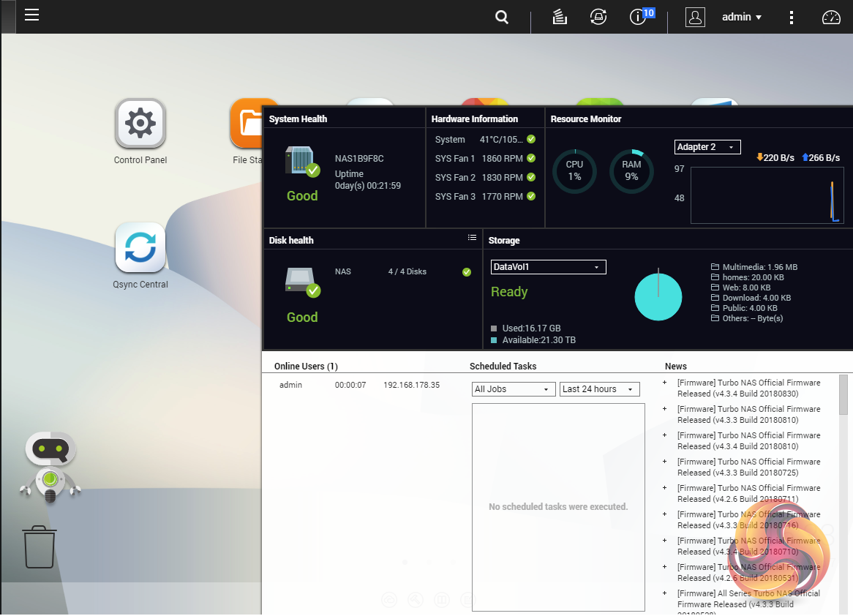Open the admin user menu

pos(742,17)
